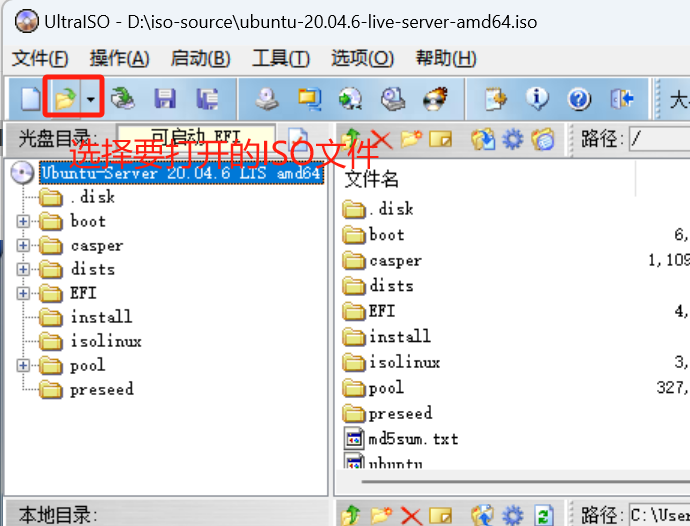The image size is (690, 526).
Task: Select the isolinux folder in the left tree
Action: tap(106, 341)
